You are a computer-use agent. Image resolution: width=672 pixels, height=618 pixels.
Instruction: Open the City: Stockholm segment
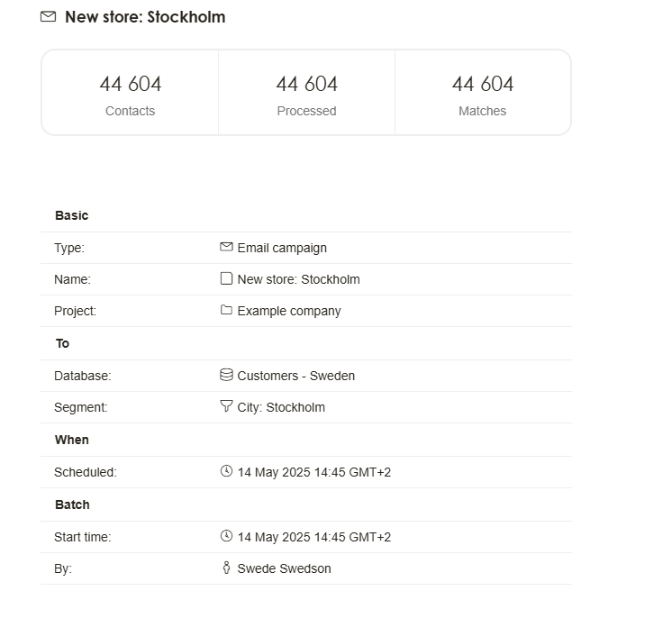[281, 407]
